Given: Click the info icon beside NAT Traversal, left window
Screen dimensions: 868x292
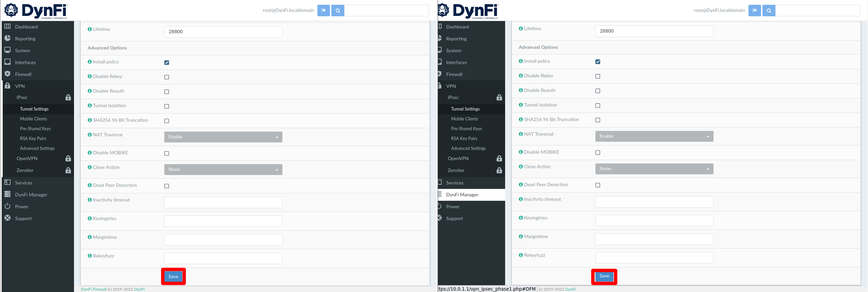Looking at the screenshot, I should [x=90, y=135].
